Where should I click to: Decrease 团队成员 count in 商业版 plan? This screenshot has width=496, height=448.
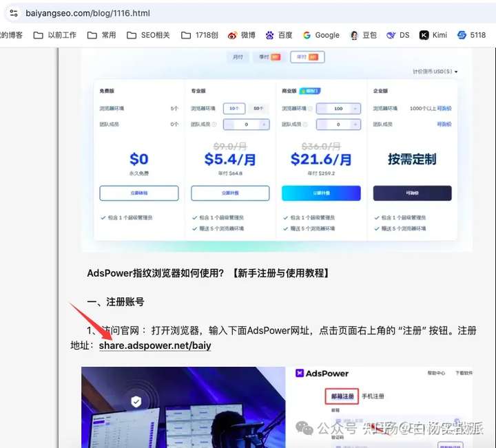(x=322, y=125)
